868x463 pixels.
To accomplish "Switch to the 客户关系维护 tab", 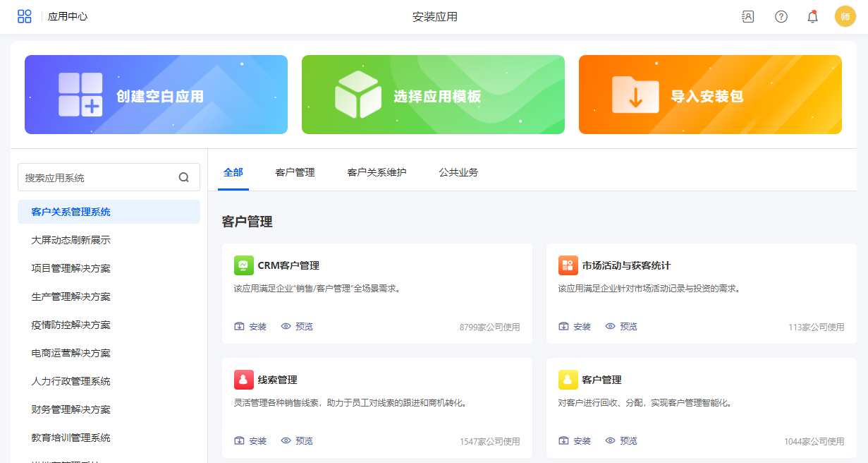I will click(x=377, y=172).
